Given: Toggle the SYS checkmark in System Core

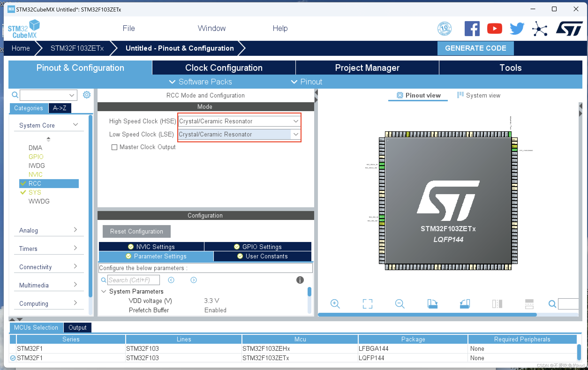Looking at the screenshot, I should pos(23,192).
